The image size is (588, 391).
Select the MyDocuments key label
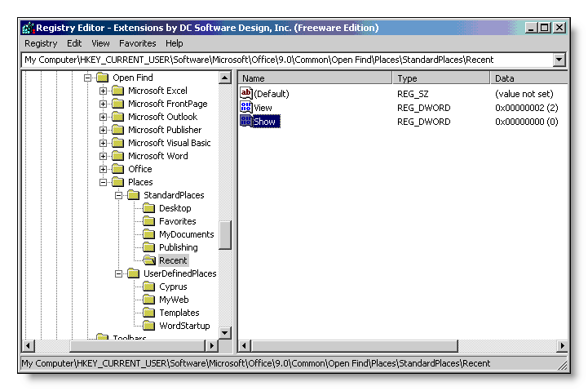(x=187, y=234)
